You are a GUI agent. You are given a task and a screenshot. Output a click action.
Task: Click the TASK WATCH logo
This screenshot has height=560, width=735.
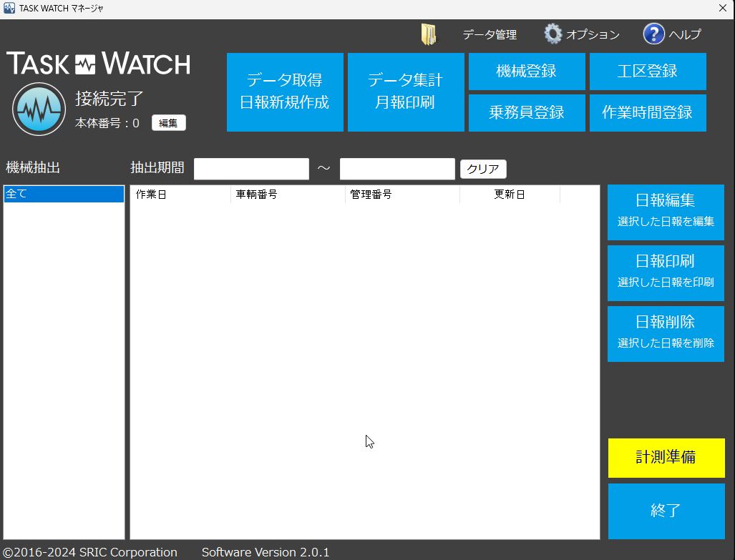click(99, 64)
